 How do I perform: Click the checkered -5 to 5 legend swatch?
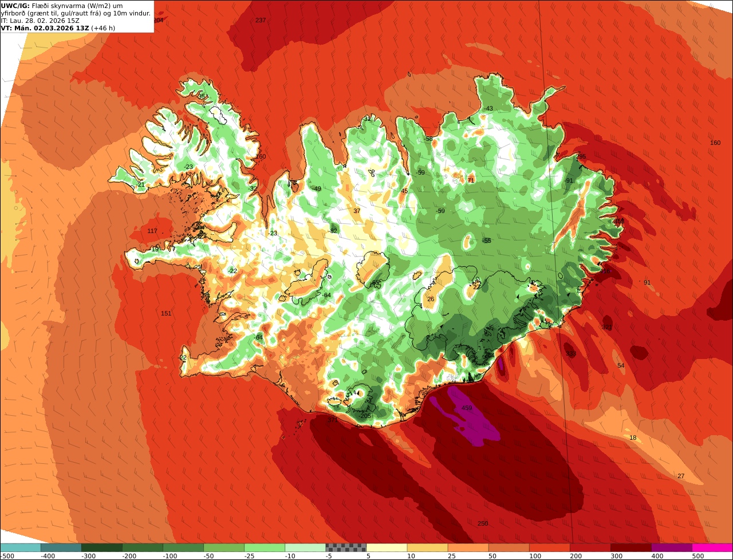pyautogui.click(x=346, y=547)
